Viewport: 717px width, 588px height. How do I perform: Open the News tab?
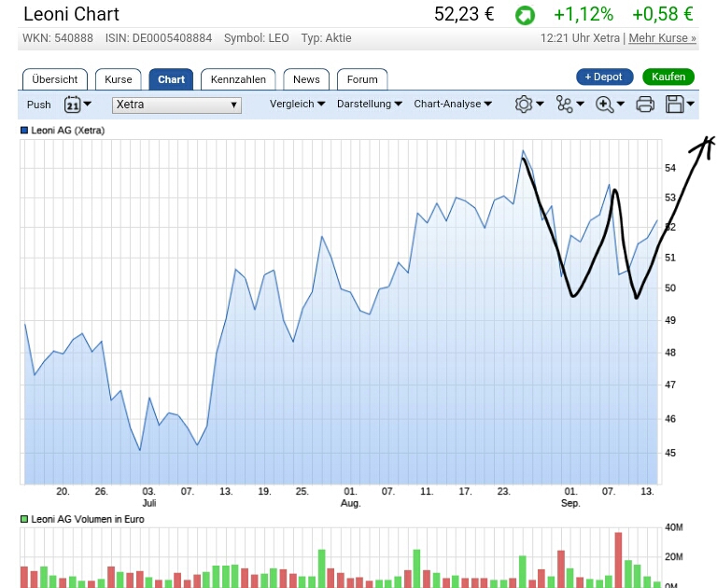point(306,79)
